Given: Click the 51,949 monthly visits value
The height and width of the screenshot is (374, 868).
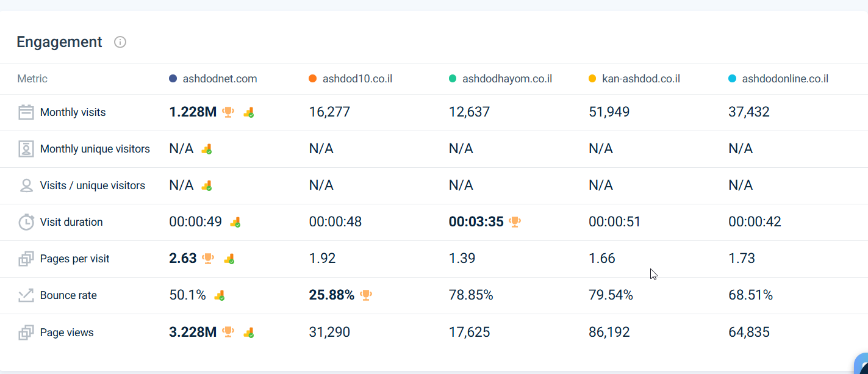Looking at the screenshot, I should pos(609,112).
